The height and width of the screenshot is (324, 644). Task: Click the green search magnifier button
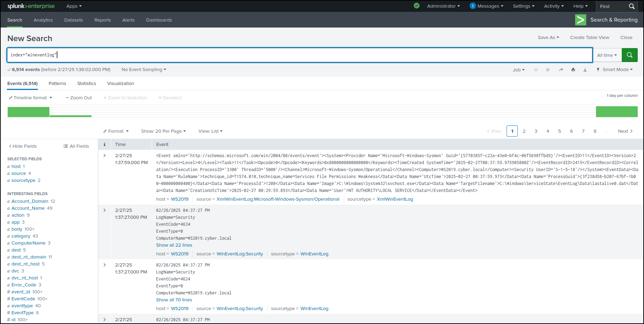629,55
